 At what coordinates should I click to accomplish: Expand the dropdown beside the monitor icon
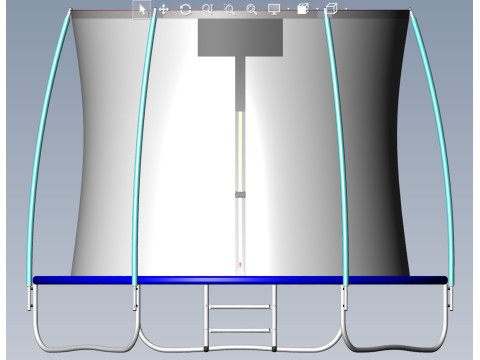coord(288,9)
